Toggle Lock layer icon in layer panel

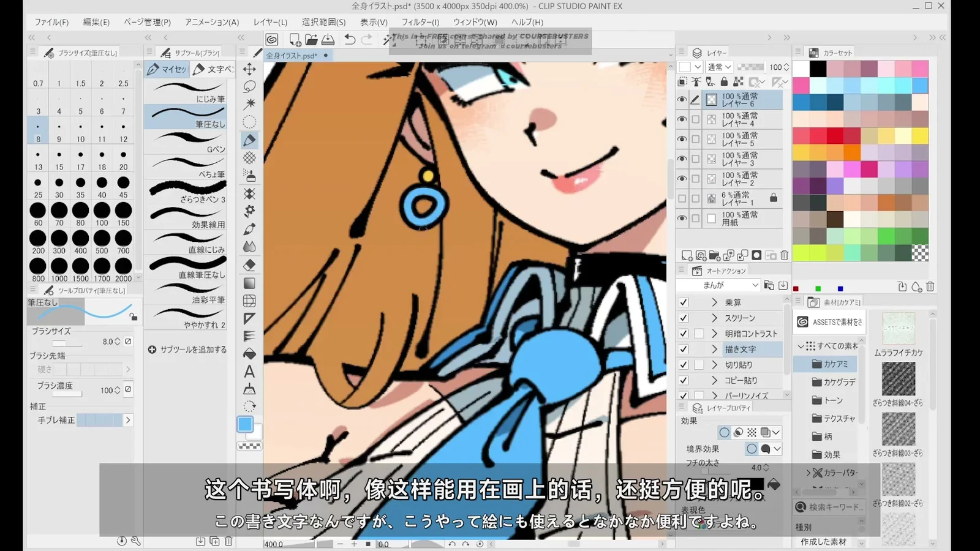(x=724, y=81)
